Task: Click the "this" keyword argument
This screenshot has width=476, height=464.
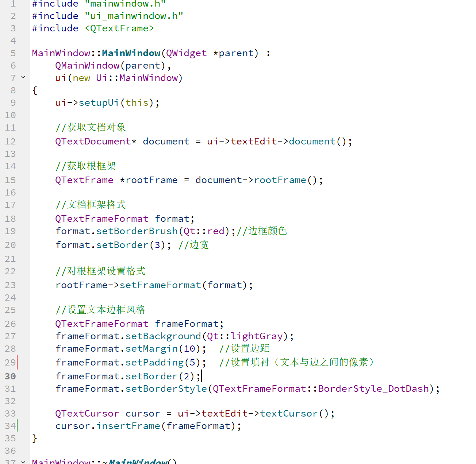Action: point(137,103)
